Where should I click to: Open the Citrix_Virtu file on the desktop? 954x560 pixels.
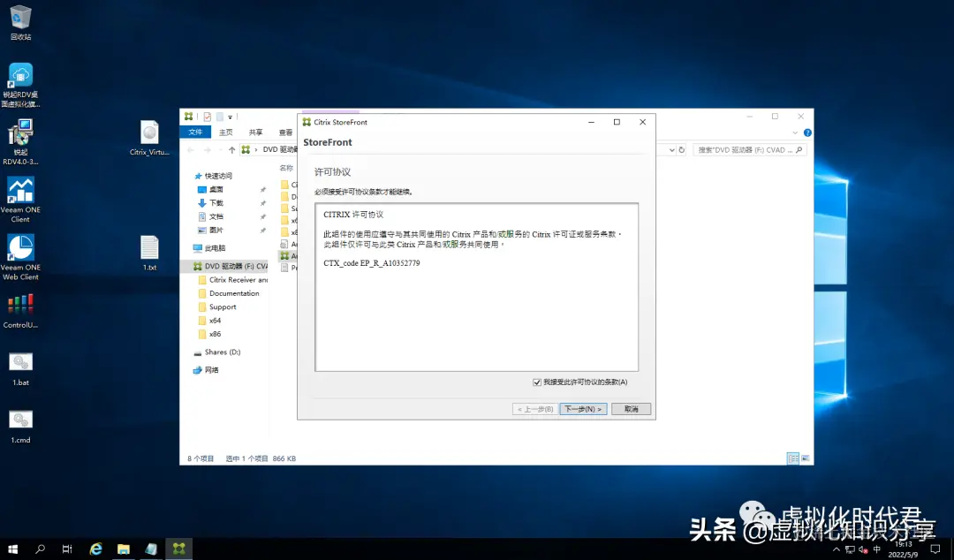pos(148,132)
